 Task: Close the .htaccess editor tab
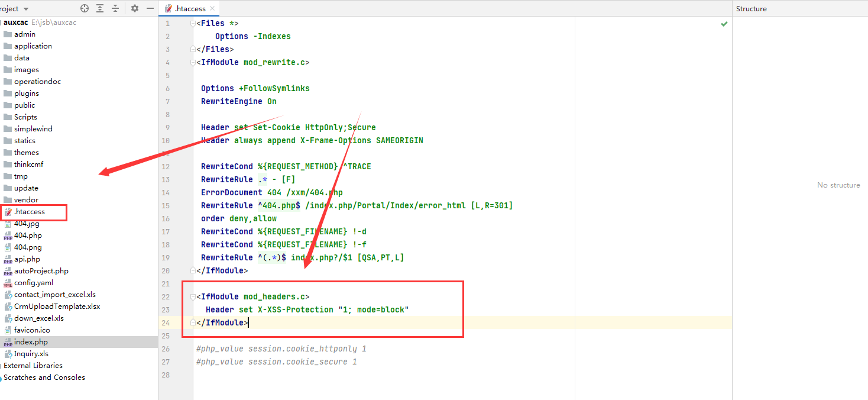[x=212, y=9]
